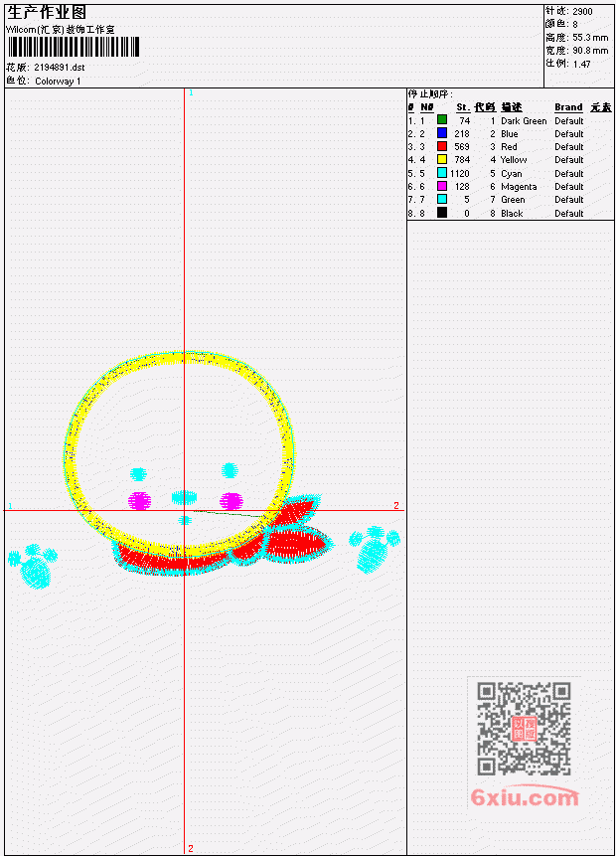Click the right magenta cheek in the design
616x856 pixels.
pos(231,501)
